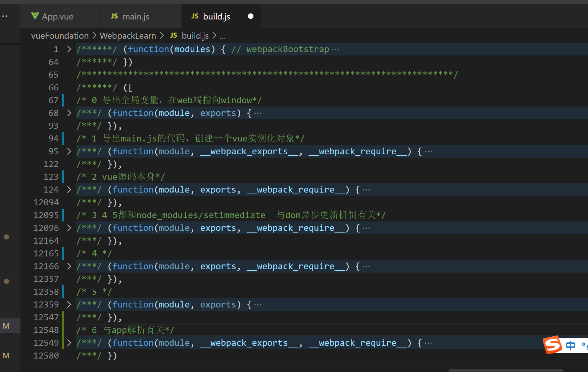Switch to the main.js tab
Image resolution: width=588 pixels, height=372 pixels.
point(141,16)
